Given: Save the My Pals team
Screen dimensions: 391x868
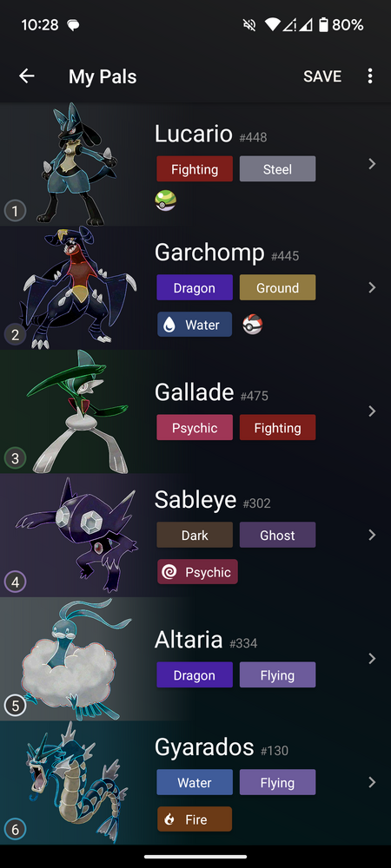Looking at the screenshot, I should [322, 76].
